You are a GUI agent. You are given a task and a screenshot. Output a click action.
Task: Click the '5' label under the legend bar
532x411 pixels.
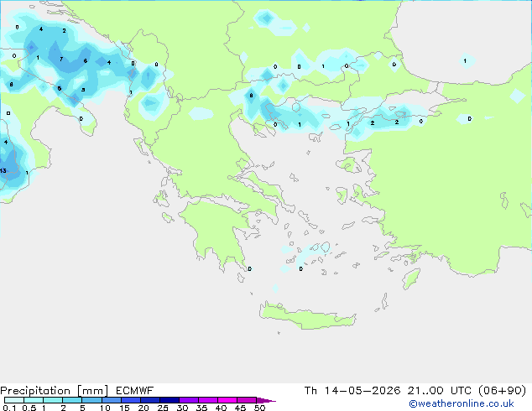point(82,408)
